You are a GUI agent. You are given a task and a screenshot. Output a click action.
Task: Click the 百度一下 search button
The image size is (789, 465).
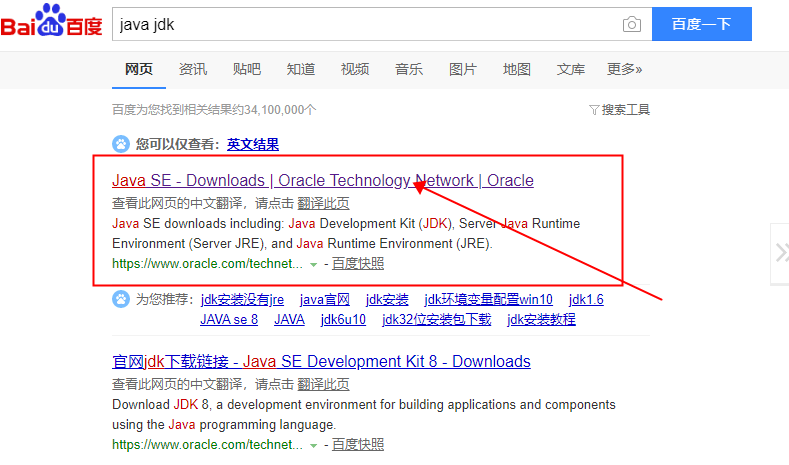click(x=701, y=24)
